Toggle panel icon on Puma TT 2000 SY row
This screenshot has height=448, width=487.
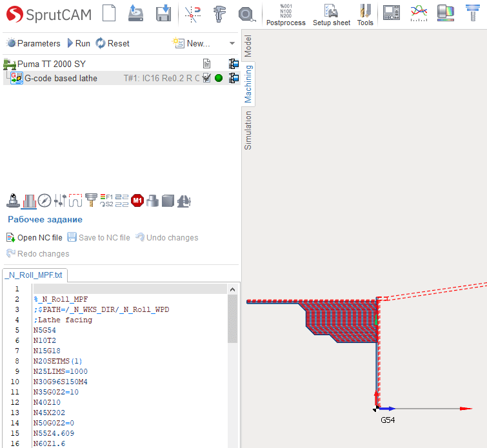click(x=234, y=64)
